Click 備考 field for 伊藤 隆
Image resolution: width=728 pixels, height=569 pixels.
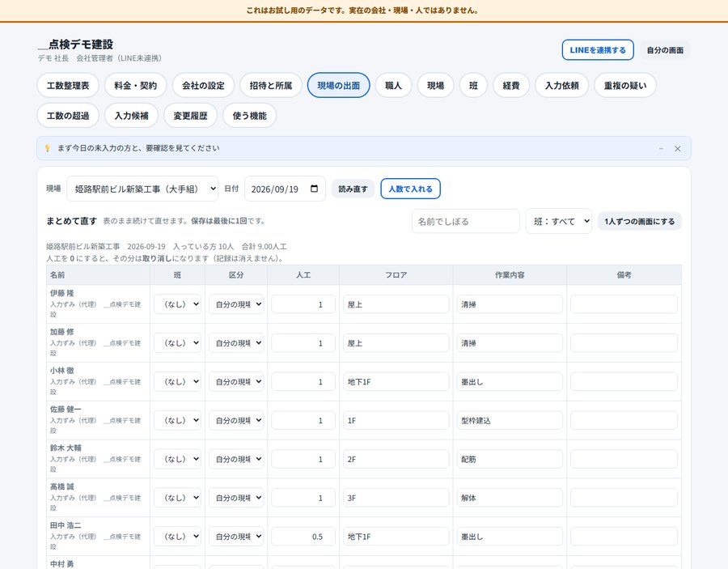pyautogui.click(x=624, y=304)
